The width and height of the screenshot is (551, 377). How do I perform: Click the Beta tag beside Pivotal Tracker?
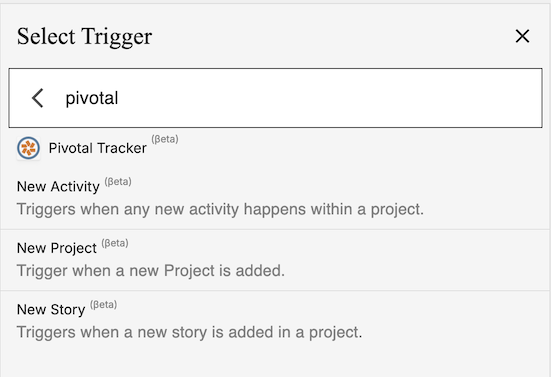pyautogui.click(x=165, y=139)
